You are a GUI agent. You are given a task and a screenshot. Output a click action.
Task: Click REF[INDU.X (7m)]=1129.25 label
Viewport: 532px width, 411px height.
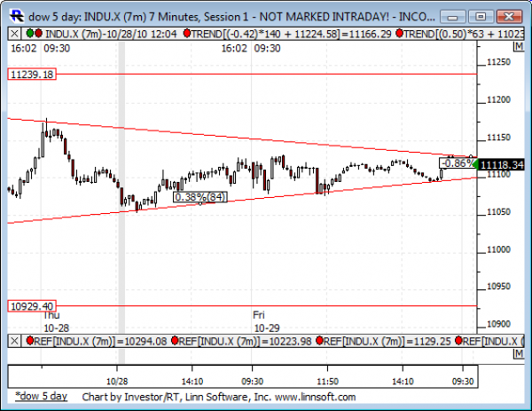click(x=387, y=341)
